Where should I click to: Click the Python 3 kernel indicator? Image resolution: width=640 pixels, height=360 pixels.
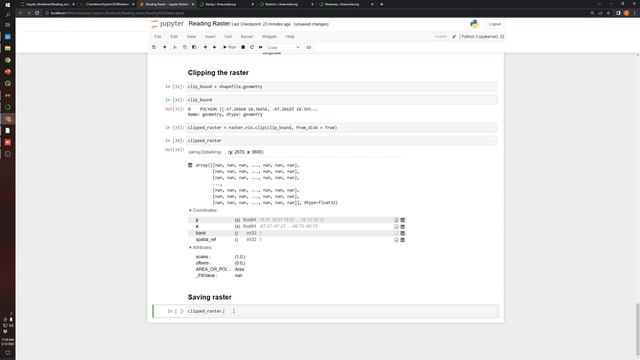click(x=482, y=37)
